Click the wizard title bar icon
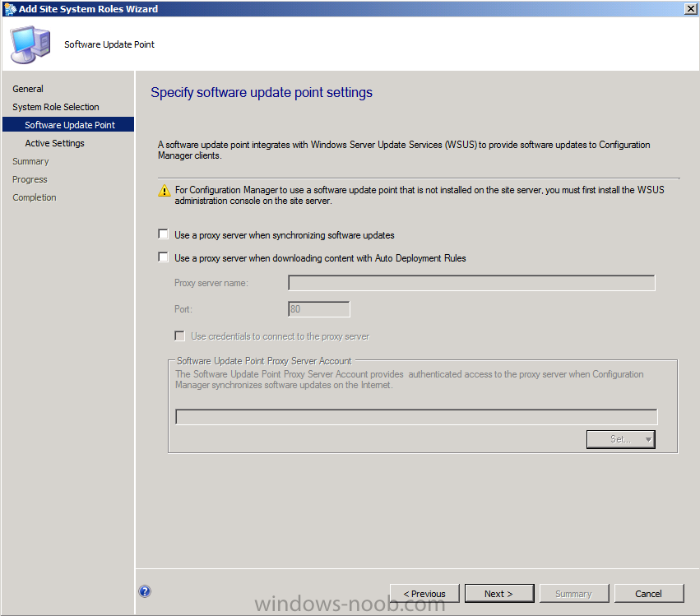700x616 pixels. [10, 9]
